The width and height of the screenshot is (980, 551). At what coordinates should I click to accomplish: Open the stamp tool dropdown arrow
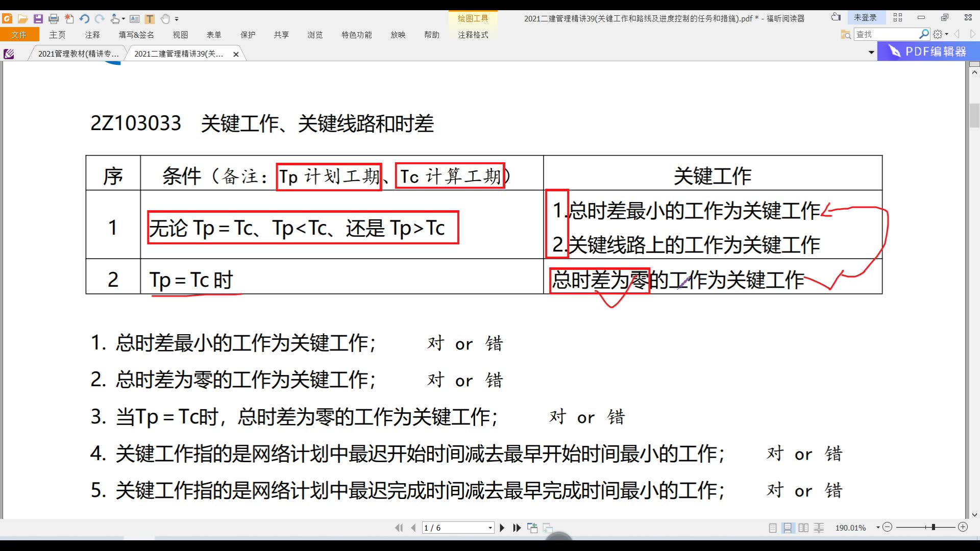click(123, 19)
